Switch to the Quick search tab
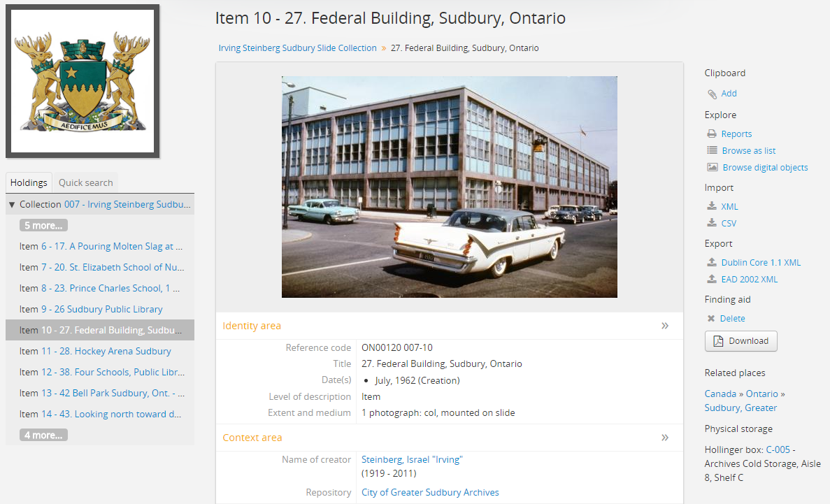This screenshot has height=504, width=830. (x=85, y=182)
